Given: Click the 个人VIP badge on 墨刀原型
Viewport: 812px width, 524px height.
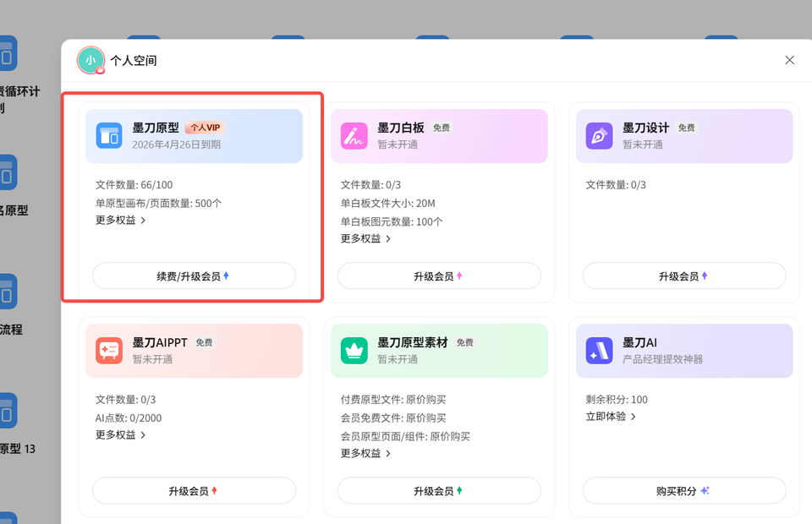Looking at the screenshot, I should pyautogui.click(x=204, y=128).
